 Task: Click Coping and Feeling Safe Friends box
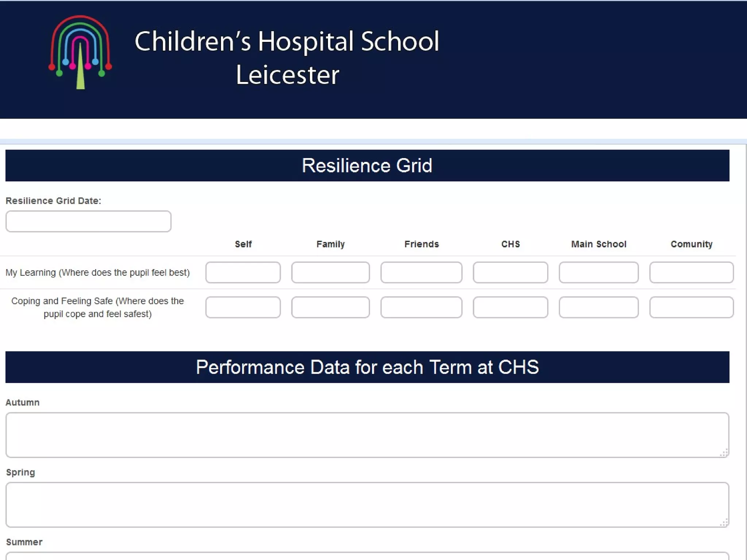(x=421, y=307)
